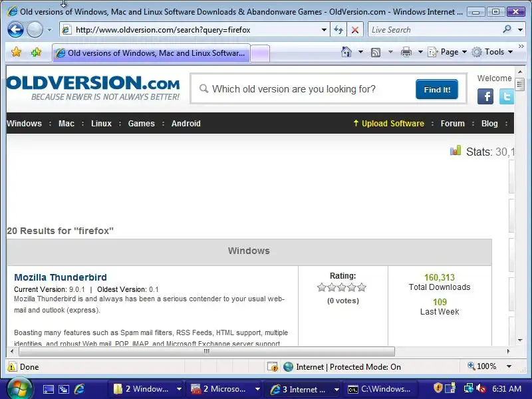This screenshot has width=532, height=399.
Task: Click the Stats bar chart icon
Action: point(456,151)
